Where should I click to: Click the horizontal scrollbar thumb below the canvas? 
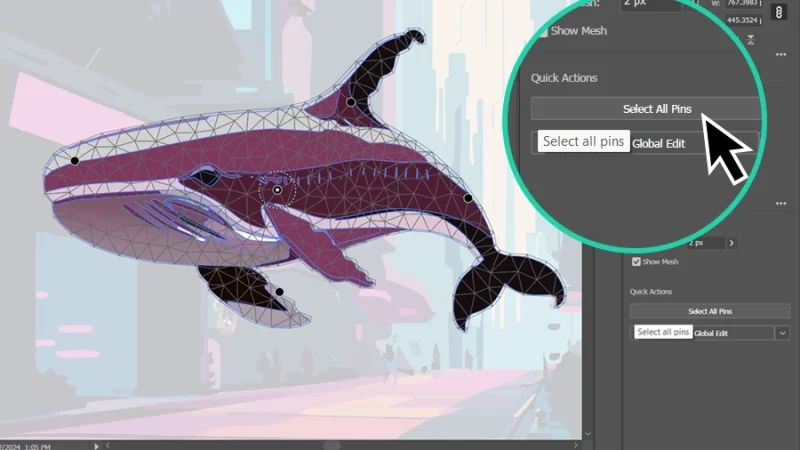332,445
